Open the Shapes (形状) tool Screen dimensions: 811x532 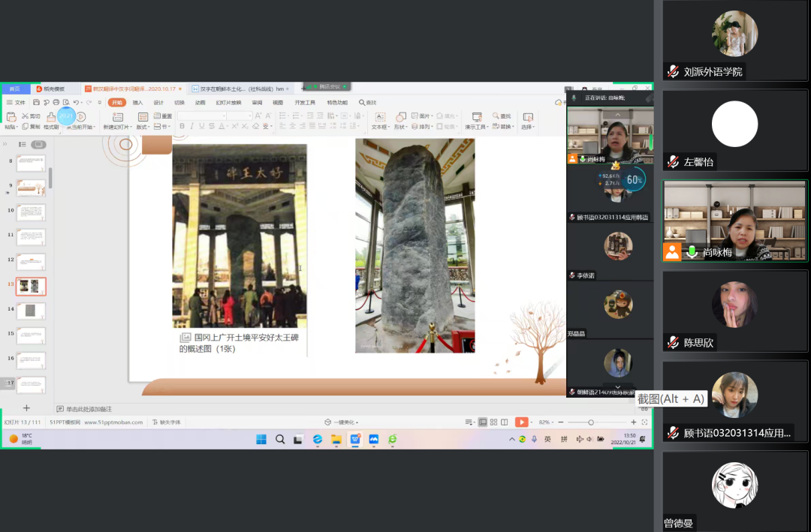pyautogui.click(x=401, y=118)
